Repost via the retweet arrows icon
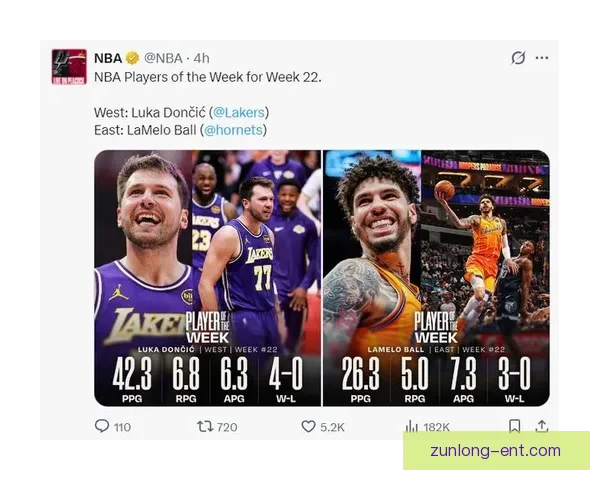600x480 pixels. [x=205, y=426]
